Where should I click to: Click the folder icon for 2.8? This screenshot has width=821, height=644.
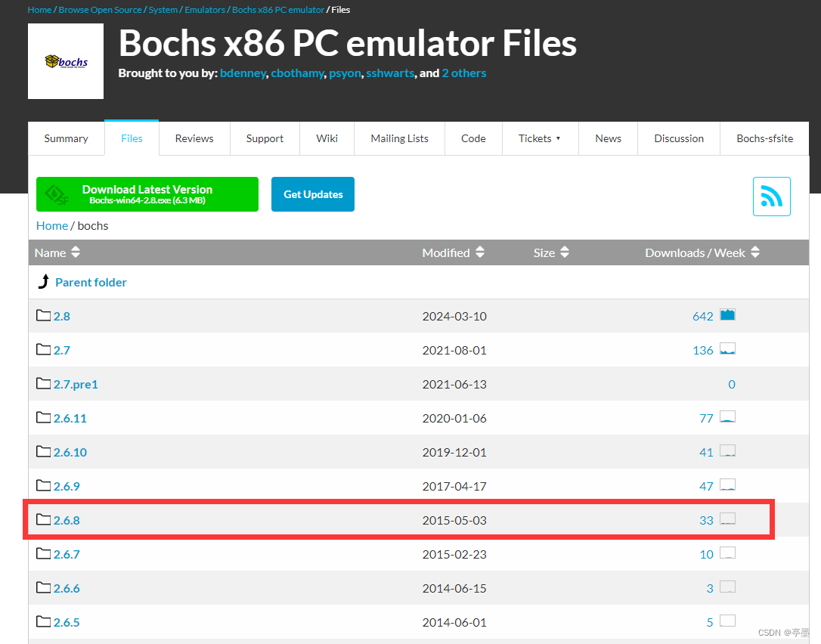tap(43, 315)
